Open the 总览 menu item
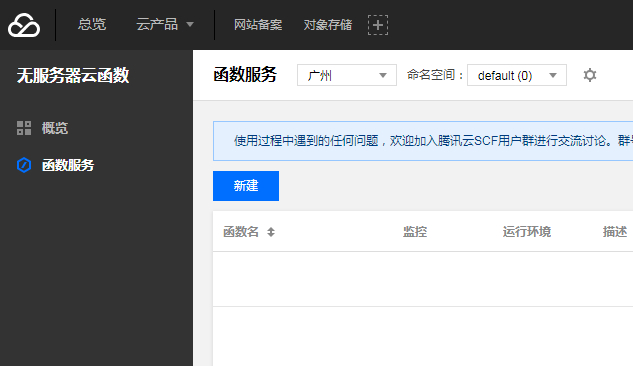Screen dimensions: 633x366 tap(92, 25)
